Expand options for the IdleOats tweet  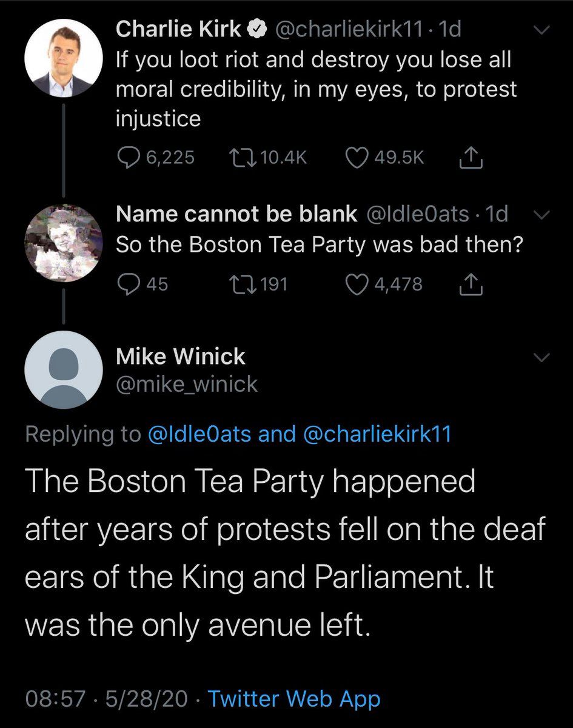[541, 214]
